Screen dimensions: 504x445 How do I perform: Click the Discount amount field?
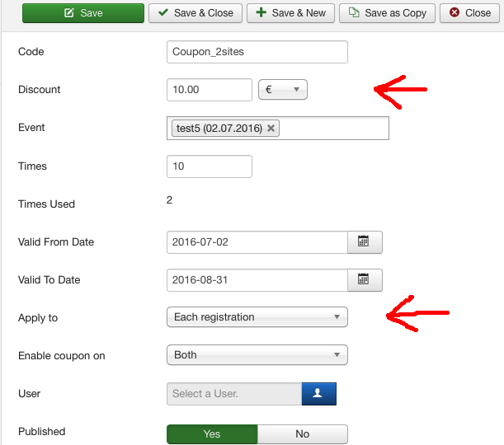(x=209, y=90)
